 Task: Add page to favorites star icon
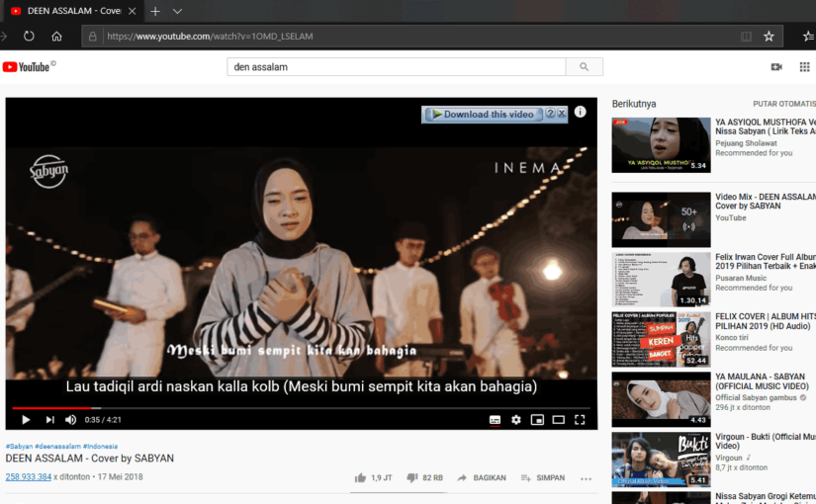click(x=769, y=36)
